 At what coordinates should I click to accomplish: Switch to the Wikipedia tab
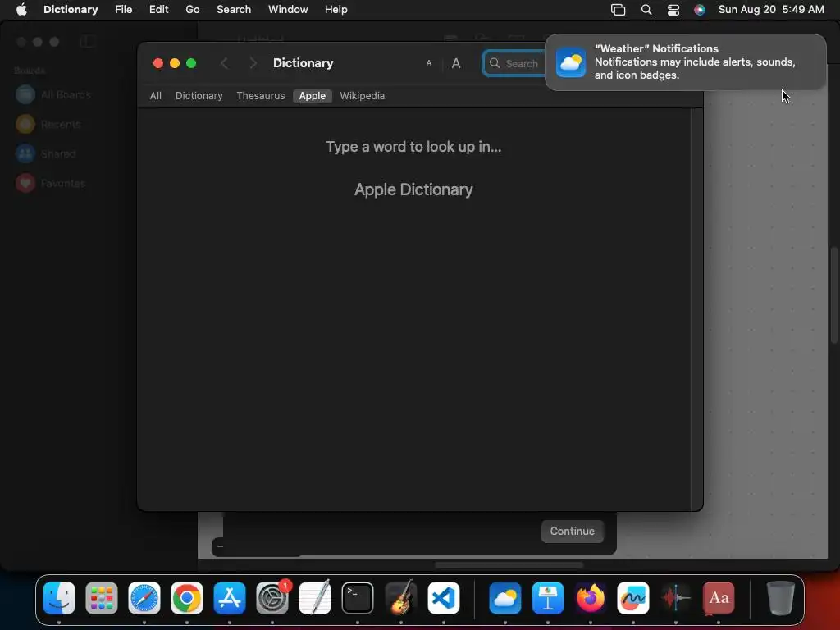[362, 96]
